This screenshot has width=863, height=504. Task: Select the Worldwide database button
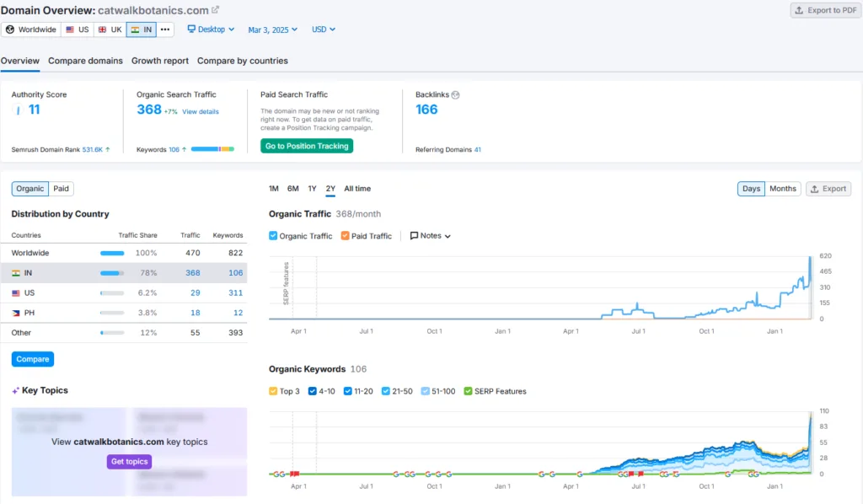click(31, 29)
